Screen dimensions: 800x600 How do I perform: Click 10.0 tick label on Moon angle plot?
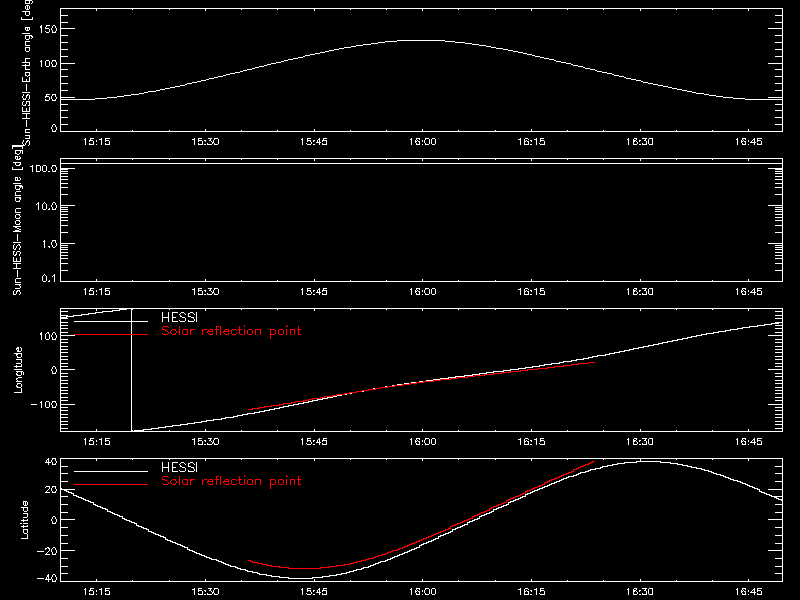[x=46, y=206]
